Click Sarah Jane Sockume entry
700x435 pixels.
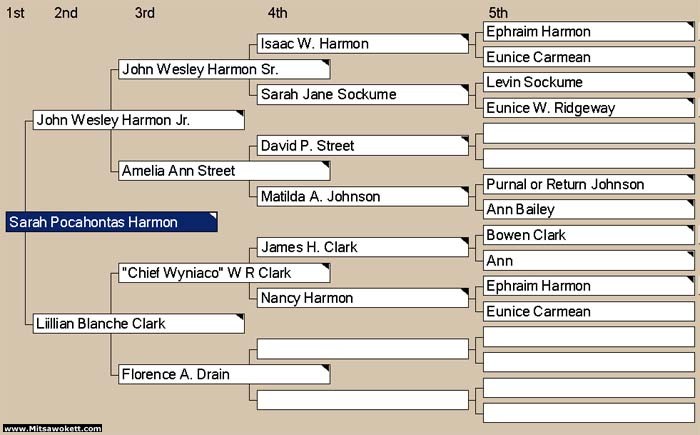coord(362,95)
